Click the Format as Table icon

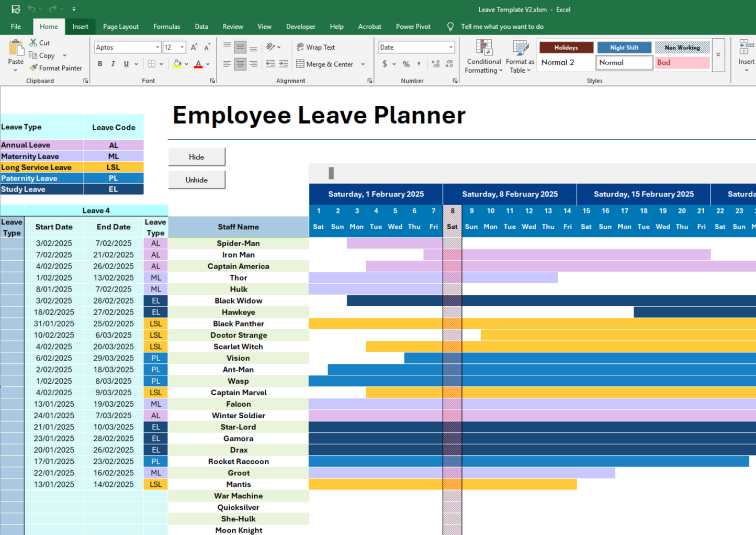coord(520,48)
